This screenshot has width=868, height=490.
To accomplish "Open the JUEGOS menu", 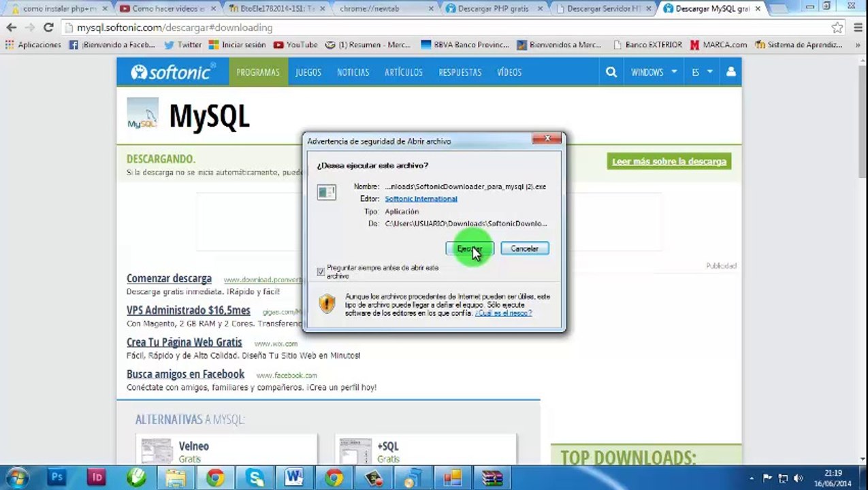I will [308, 72].
